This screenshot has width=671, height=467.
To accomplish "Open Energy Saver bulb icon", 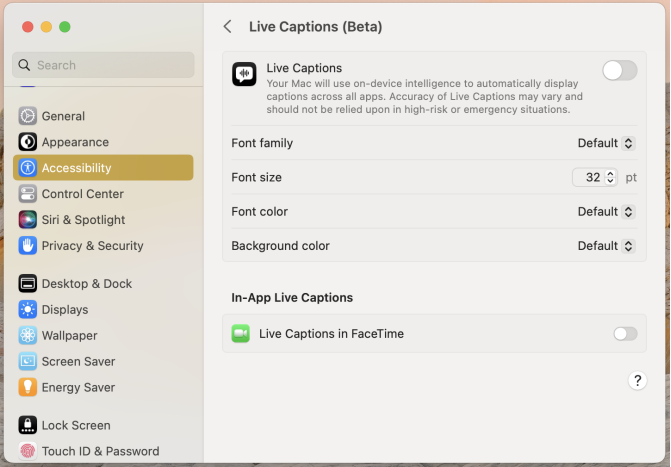I will click(28, 388).
